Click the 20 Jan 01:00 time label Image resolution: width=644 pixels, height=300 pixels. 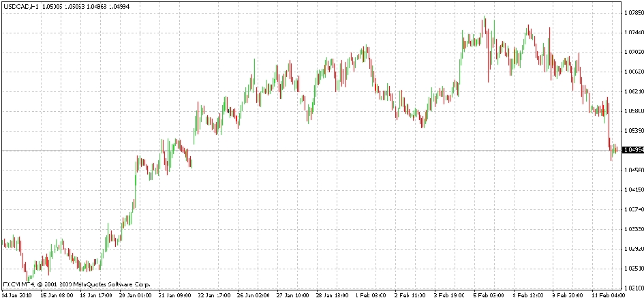136,295
